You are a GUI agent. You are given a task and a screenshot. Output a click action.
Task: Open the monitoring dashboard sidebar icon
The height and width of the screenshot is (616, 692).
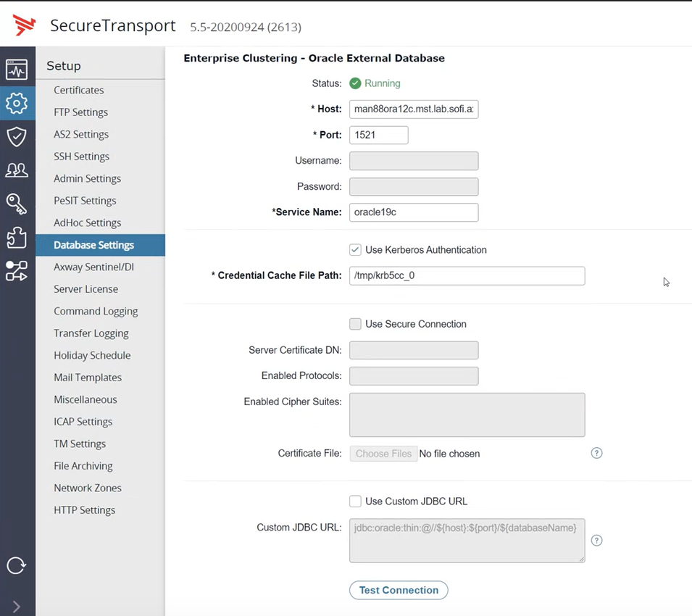(x=17, y=70)
